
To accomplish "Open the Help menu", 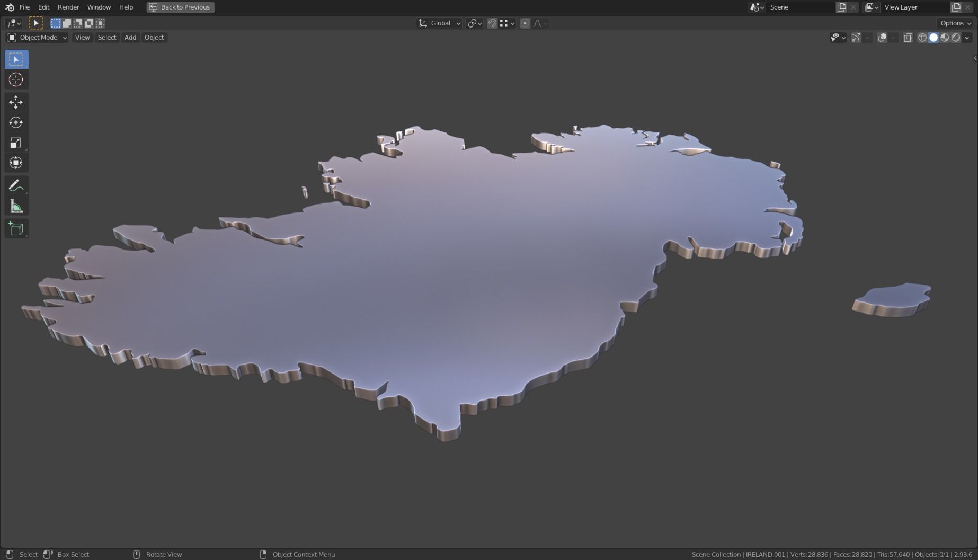I will click(x=126, y=7).
